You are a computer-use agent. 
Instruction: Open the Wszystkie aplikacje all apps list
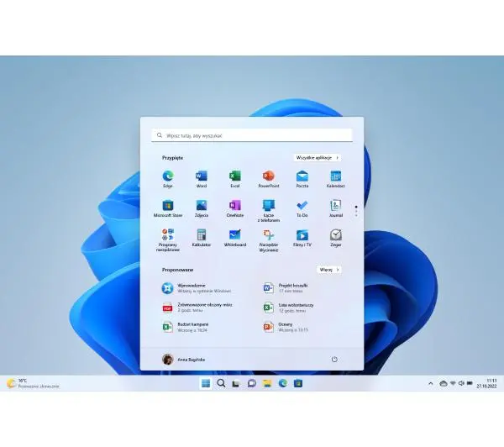[317, 158]
